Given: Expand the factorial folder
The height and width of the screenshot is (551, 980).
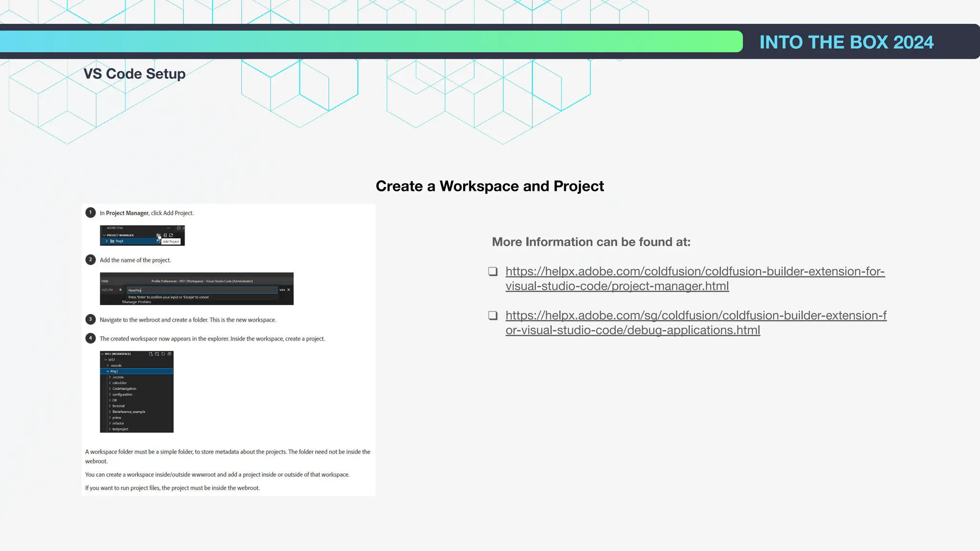Looking at the screenshot, I should click(110, 406).
